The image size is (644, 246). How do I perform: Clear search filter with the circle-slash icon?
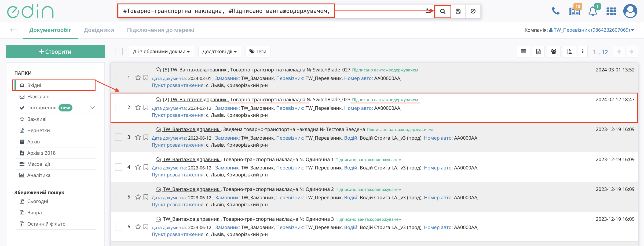(x=473, y=11)
